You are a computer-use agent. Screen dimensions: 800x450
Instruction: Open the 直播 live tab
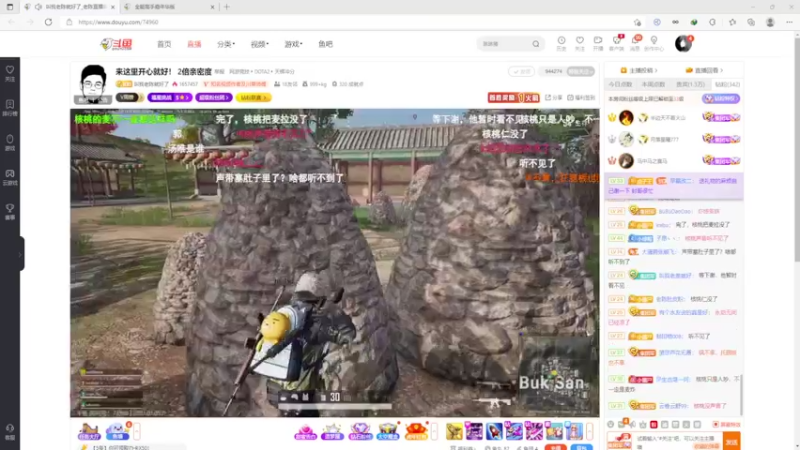pos(194,44)
